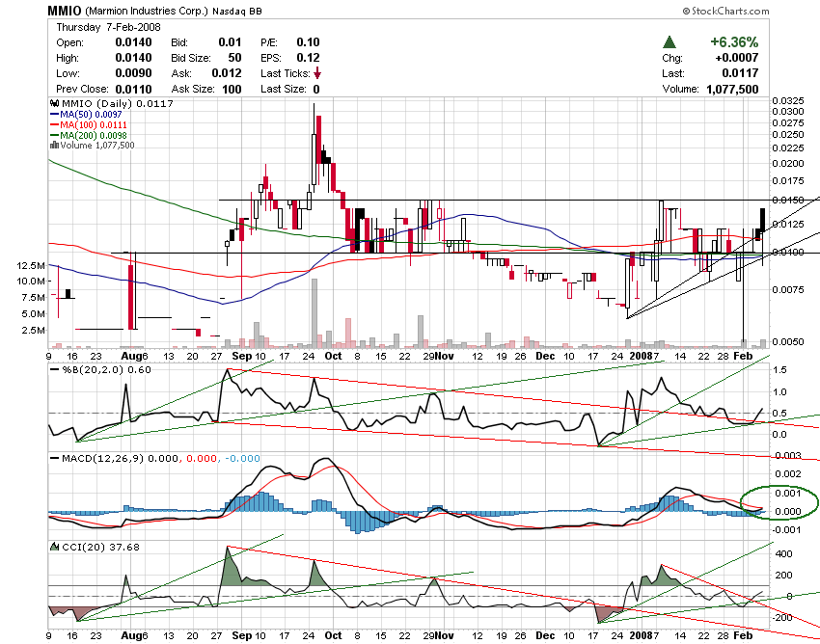The width and height of the screenshot is (820, 644).
Task: Click the 1.5 value on the %B axis
Action: 779,370
